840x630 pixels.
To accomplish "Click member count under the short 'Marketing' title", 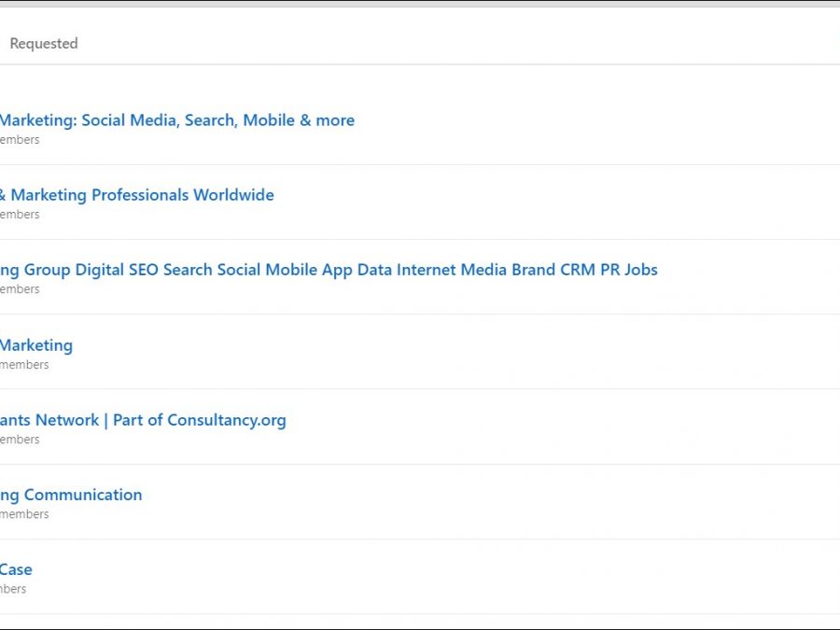I will click(24, 365).
